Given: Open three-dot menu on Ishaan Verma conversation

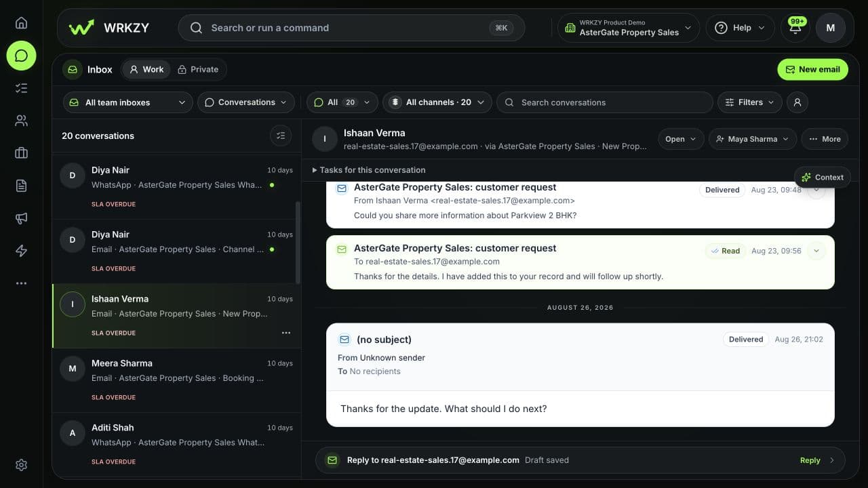Looking at the screenshot, I should pos(286,333).
